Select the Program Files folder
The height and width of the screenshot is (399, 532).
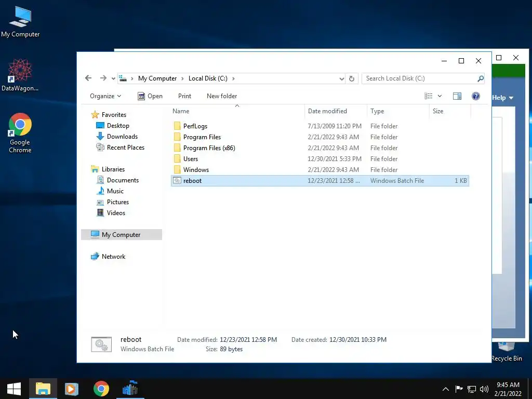click(x=320, y=137)
